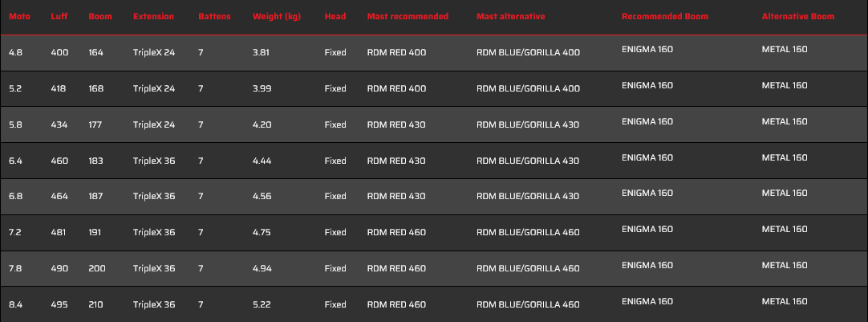This screenshot has width=868, height=322.
Task: Click the Moto column header
Action: click(19, 16)
